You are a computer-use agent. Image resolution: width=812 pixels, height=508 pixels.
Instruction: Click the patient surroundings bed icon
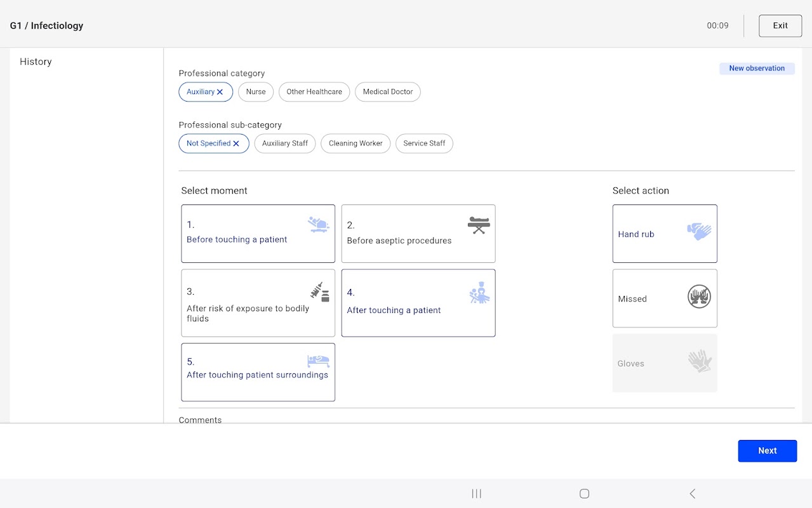318,361
